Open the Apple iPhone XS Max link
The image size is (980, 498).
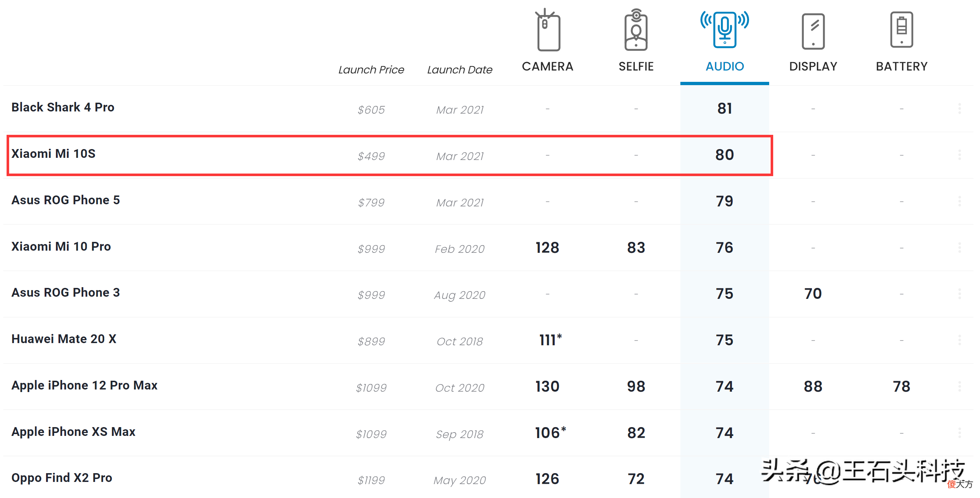(x=73, y=432)
